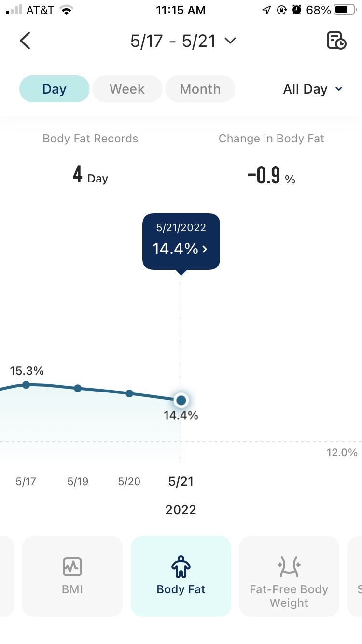Viewport: 362px width, 644px height.
Task: Tap the Fat-Free Body Weight waist icon
Action: (x=289, y=567)
